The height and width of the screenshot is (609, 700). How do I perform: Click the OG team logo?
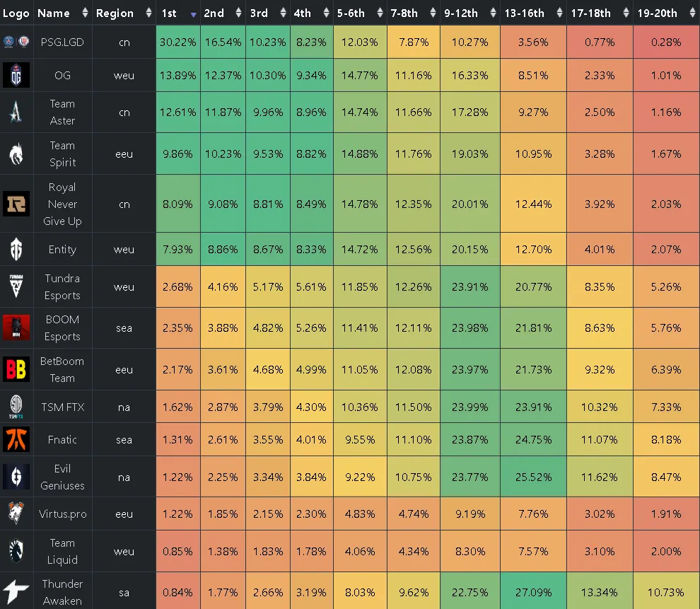point(16,75)
